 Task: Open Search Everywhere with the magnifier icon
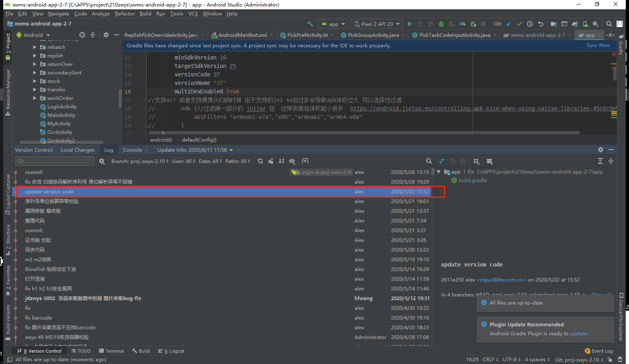tap(609, 24)
